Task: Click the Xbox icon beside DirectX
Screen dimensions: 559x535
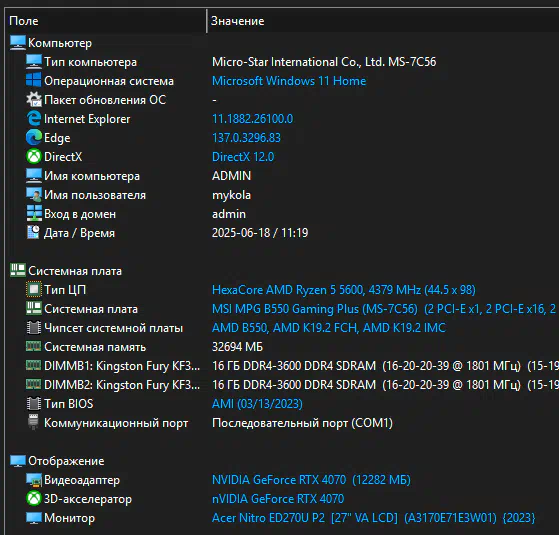Action: pos(34,156)
